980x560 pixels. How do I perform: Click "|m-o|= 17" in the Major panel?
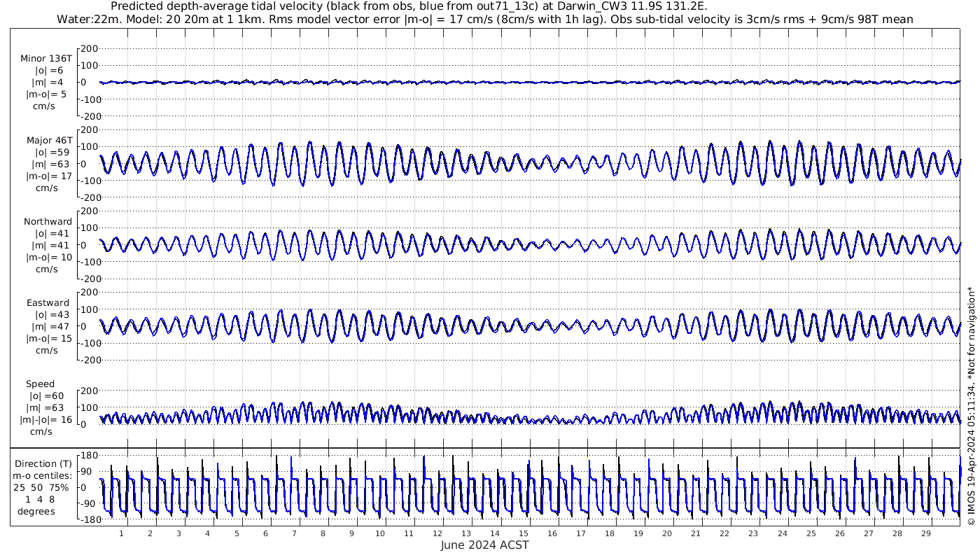pyautogui.click(x=49, y=176)
